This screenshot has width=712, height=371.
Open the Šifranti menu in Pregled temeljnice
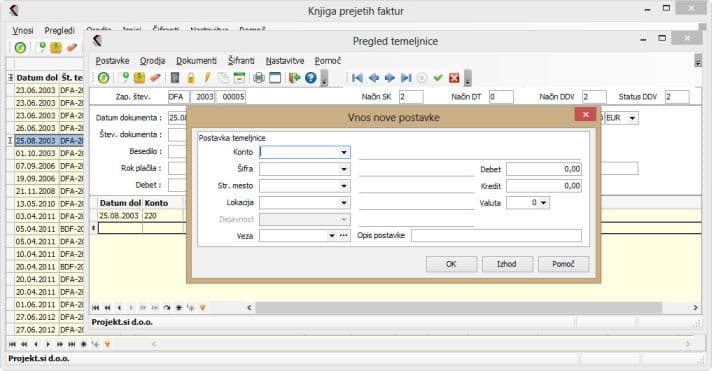click(x=241, y=61)
